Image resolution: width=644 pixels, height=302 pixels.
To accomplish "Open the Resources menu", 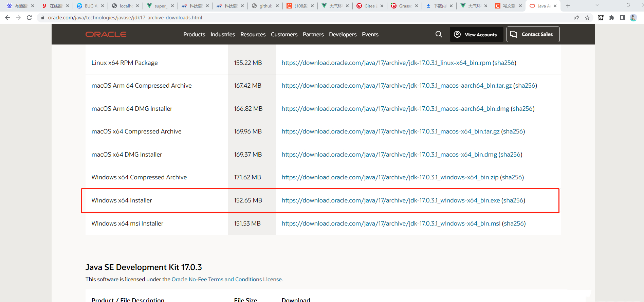I will point(253,34).
